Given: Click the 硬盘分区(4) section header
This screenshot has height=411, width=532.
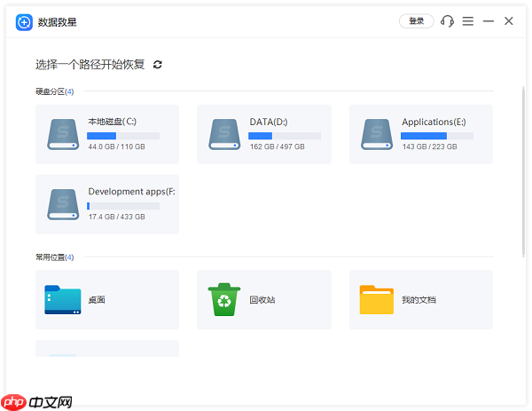Looking at the screenshot, I should pos(54,91).
